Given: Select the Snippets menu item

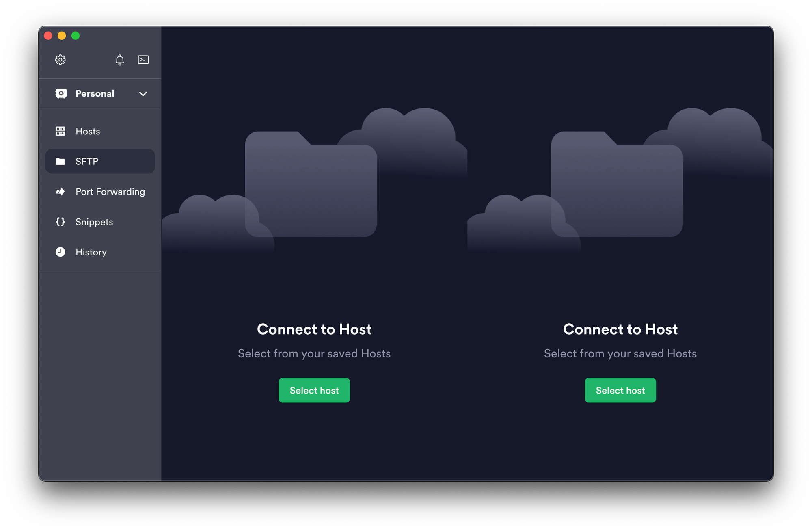Looking at the screenshot, I should 94,222.
